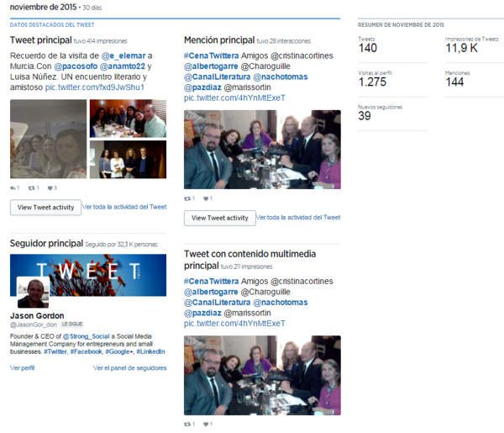
Task: Click retweet icon under Mención principal photo
Action: click(x=187, y=198)
